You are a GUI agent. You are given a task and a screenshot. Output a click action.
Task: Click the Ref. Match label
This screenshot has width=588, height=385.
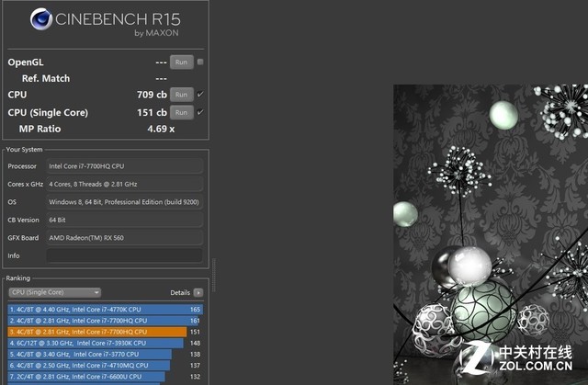(46, 78)
